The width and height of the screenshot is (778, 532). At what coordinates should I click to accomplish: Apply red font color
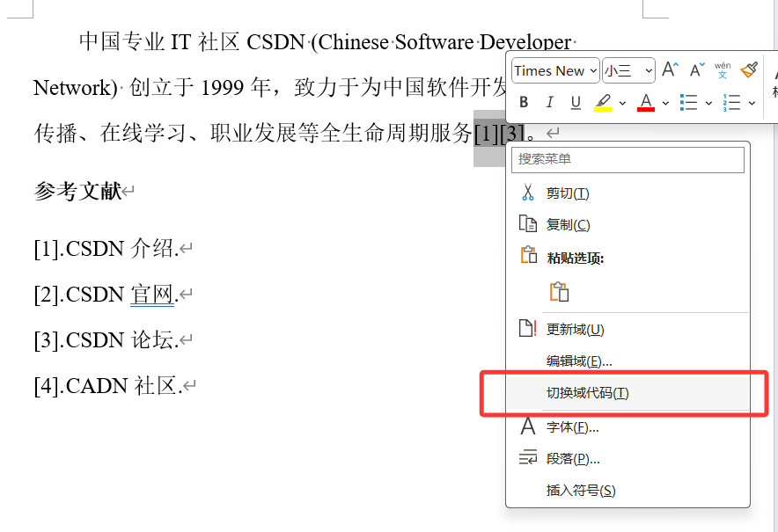pos(645,103)
